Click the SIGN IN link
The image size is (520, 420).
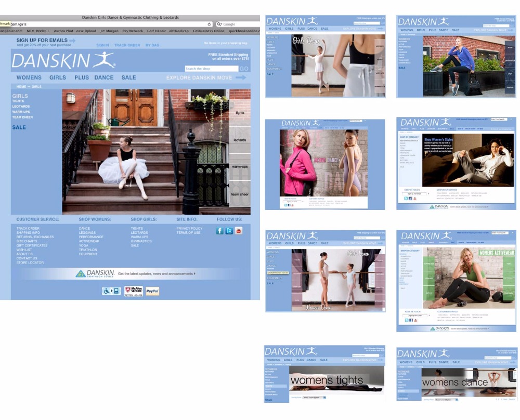tap(102, 45)
